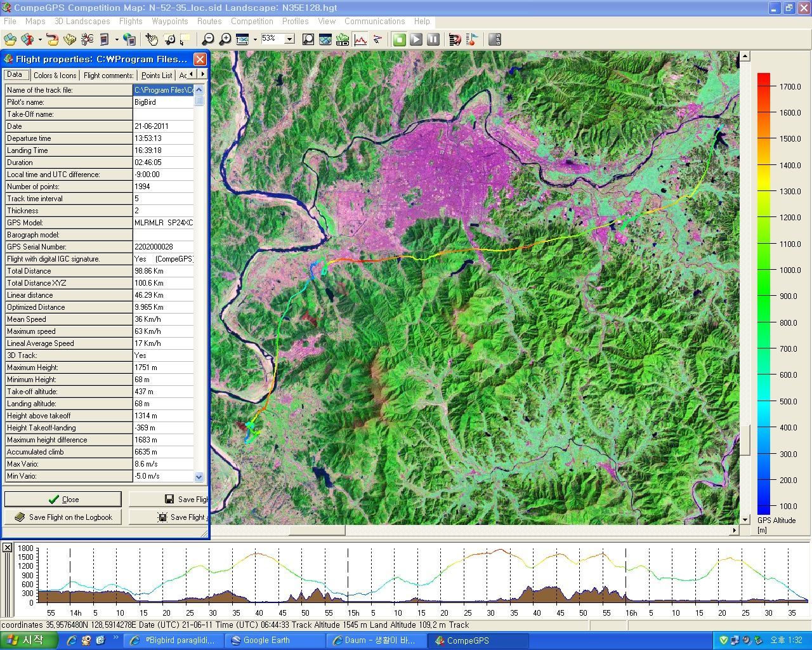Click the map overview tiles icon
812x650 pixels.
(x=325, y=39)
